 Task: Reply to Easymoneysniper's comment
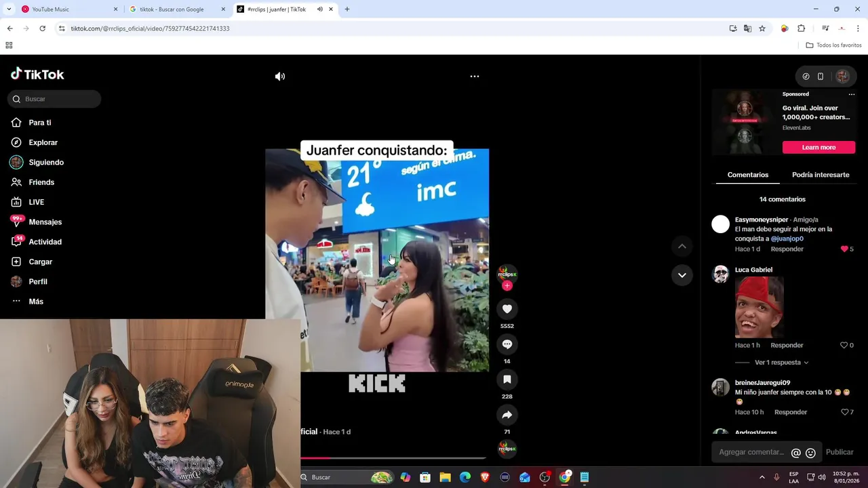tap(787, 249)
